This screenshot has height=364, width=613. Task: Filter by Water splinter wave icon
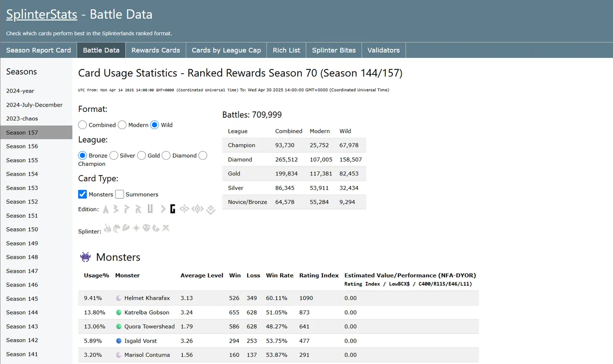point(117,228)
